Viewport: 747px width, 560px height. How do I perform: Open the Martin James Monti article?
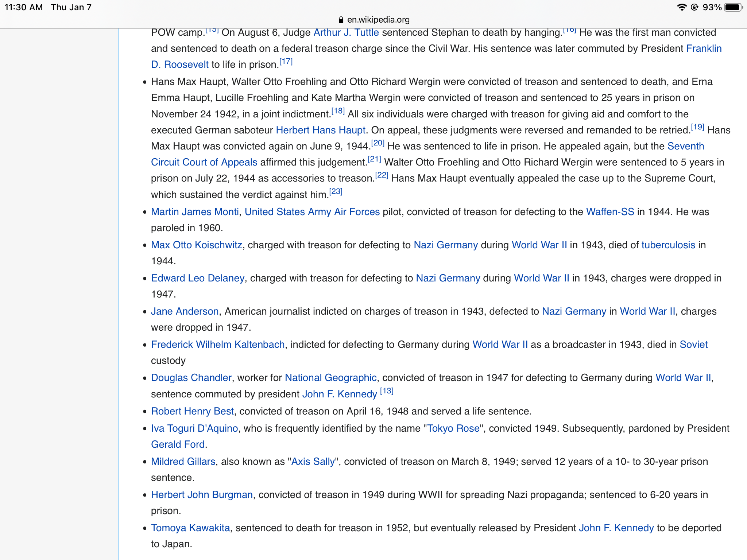tap(195, 212)
